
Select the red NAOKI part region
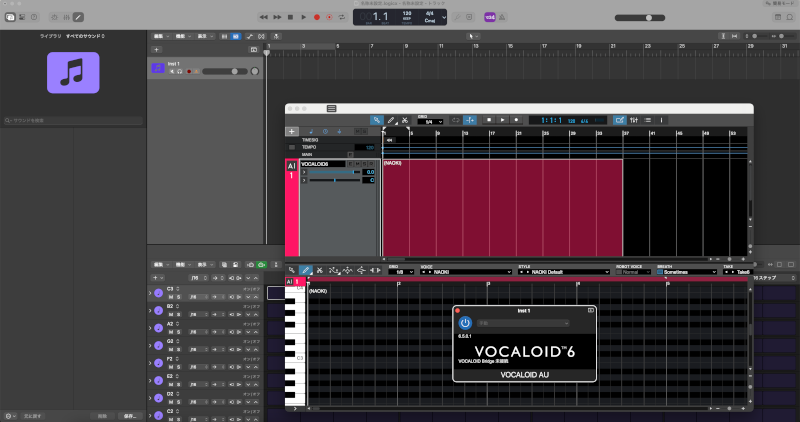[x=503, y=207]
